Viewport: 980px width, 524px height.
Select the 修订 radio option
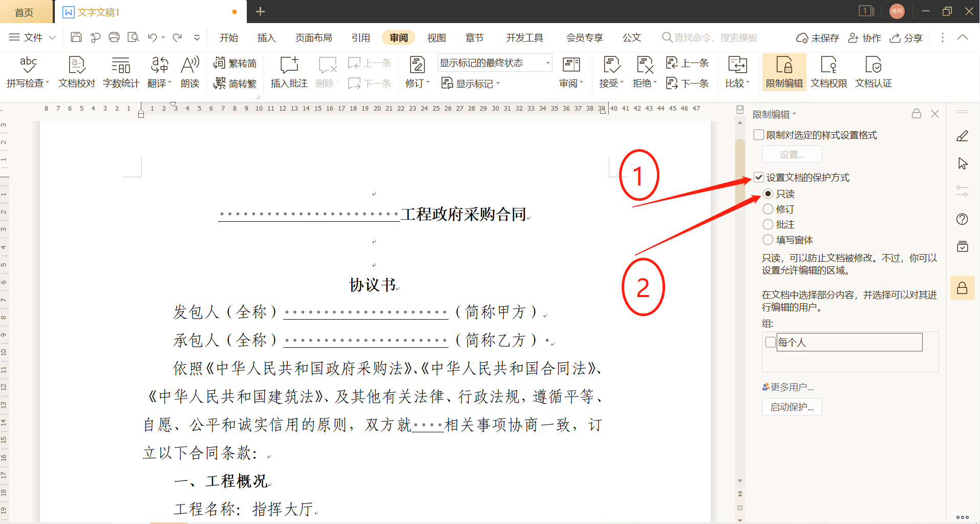coord(768,209)
